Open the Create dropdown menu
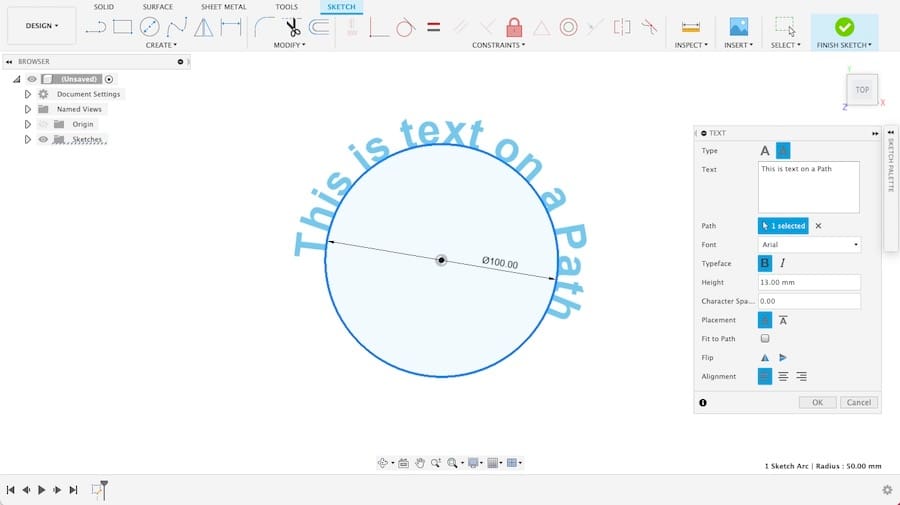The width and height of the screenshot is (900, 505). pos(161,45)
